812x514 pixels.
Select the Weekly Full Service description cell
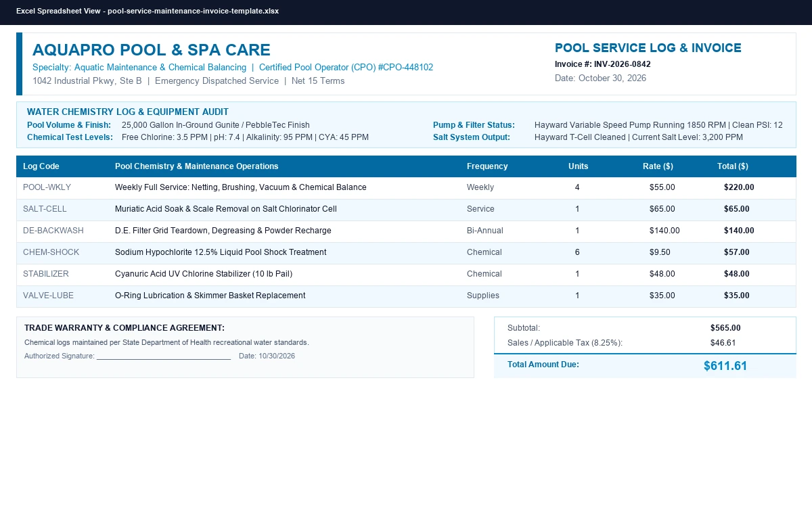(x=241, y=187)
